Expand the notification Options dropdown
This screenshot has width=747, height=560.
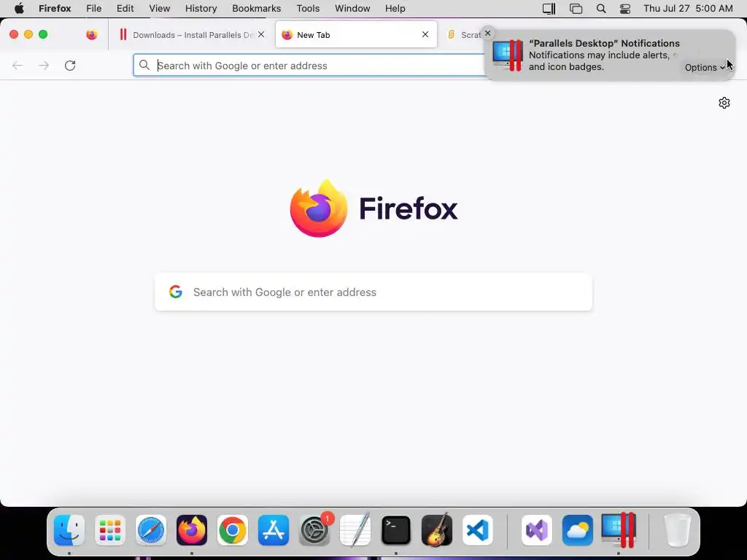pos(705,68)
